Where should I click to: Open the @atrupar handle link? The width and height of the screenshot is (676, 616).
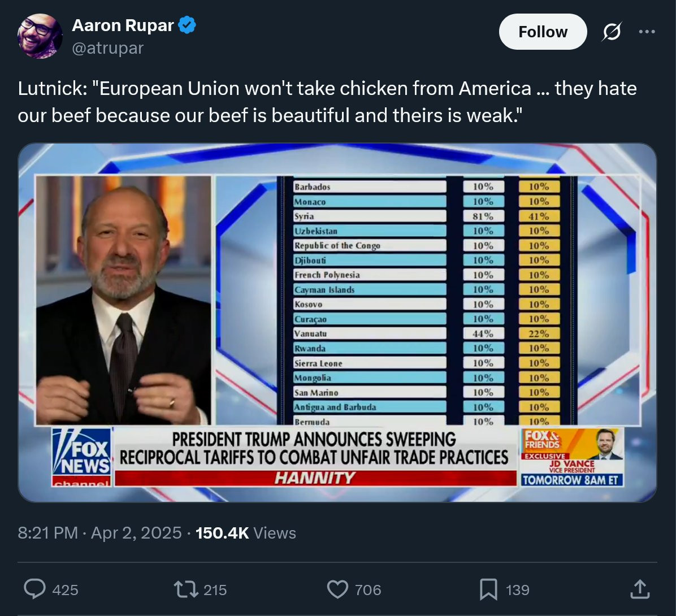tap(107, 48)
